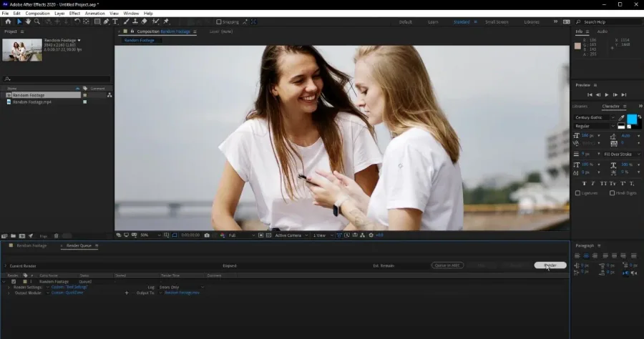Select the Hand tool
This screenshot has width=644, height=339.
[x=28, y=21]
